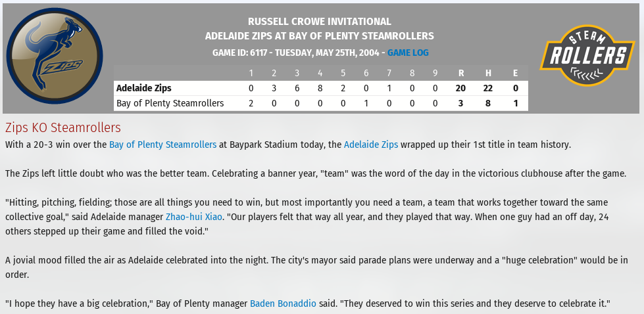Click Adelaide's total runs value 20

coord(461,88)
